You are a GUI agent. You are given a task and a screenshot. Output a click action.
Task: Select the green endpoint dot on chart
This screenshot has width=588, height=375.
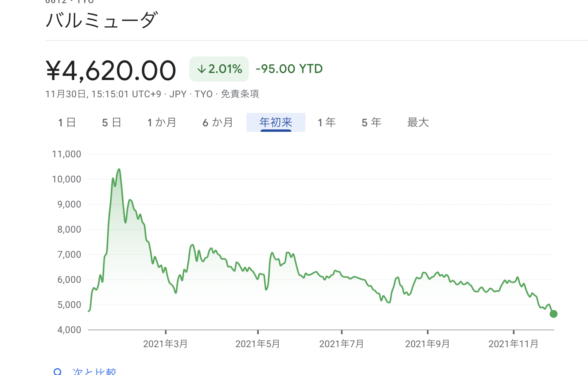(x=553, y=314)
